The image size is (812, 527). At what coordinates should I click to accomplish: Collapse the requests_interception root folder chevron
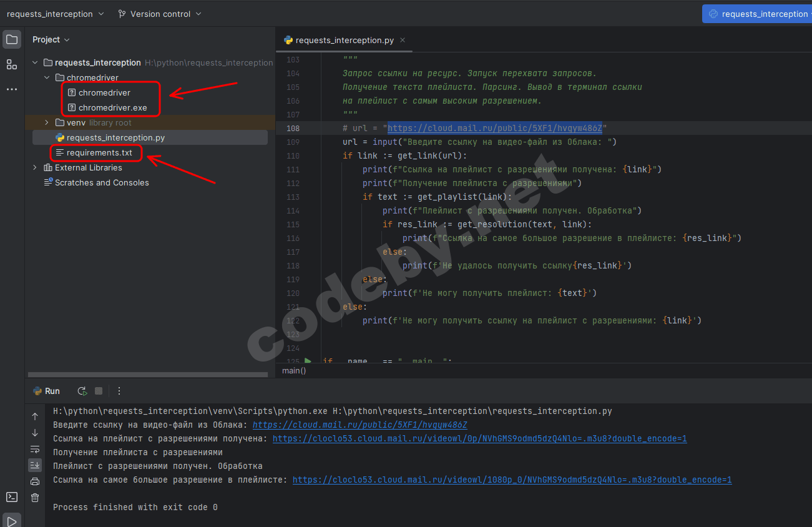point(35,62)
